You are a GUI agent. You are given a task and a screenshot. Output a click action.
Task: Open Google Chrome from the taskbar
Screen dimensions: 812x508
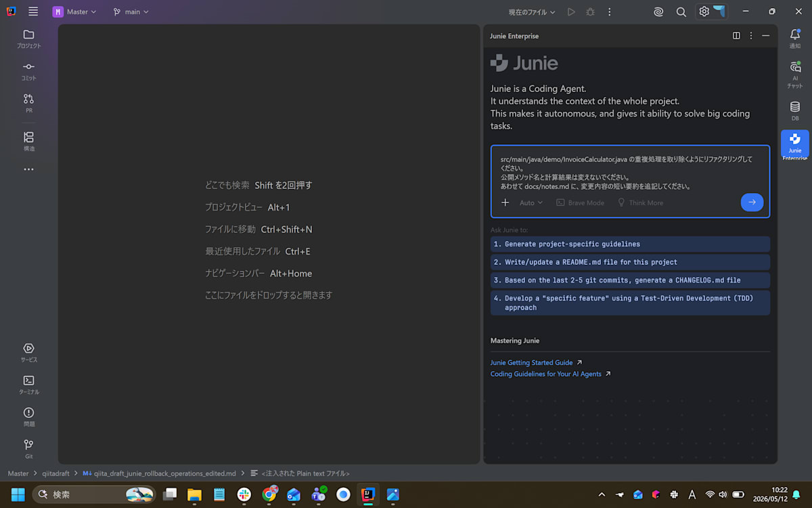click(x=269, y=494)
